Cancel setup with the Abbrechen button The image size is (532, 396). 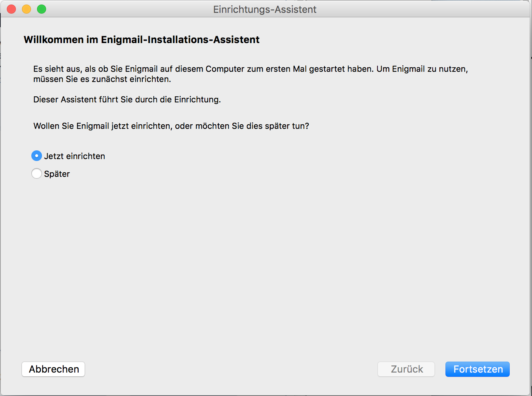pyautogui.click(x=53, y=369)
